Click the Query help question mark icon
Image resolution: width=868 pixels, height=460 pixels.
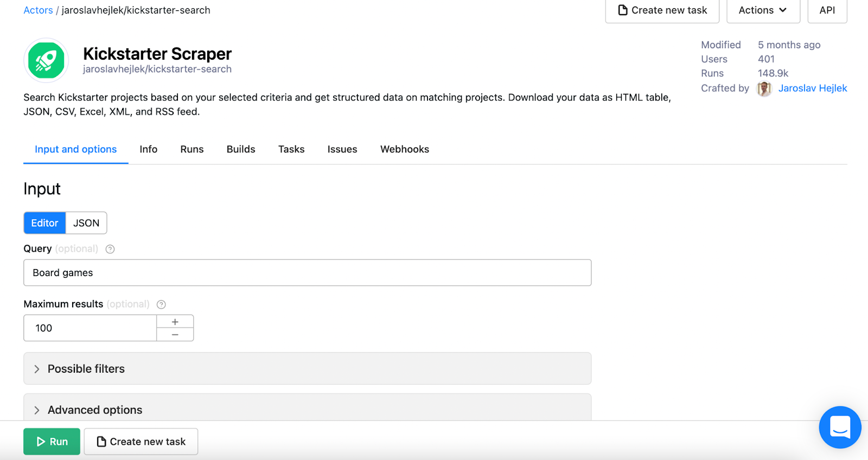pyautogui.click(x=110, y=249)
